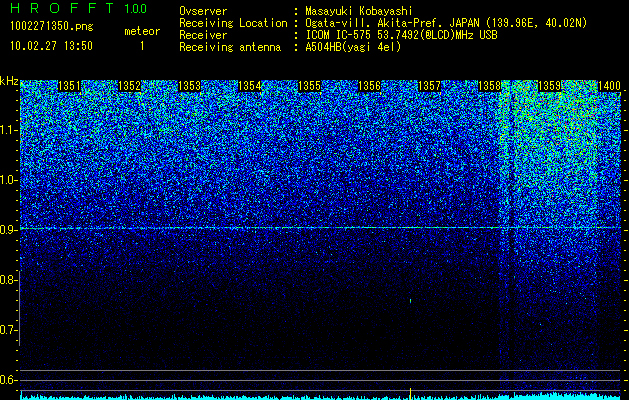Viewport: 629px width, 400px height.
Task: Click the 1.1 kHz axis label
Action: pyautogui.click(x=9, y=130)
